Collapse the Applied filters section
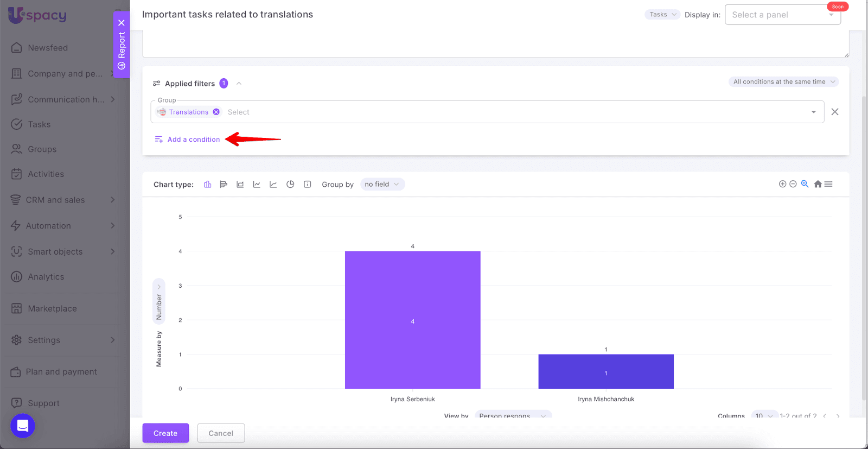The height and width of the screenshot is (449, 868). (x=239, y=84)
